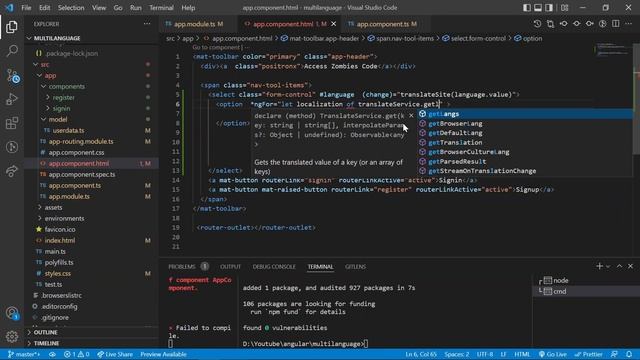Select getLangs suggestion

pyautogui.click(x=525, y=114)
